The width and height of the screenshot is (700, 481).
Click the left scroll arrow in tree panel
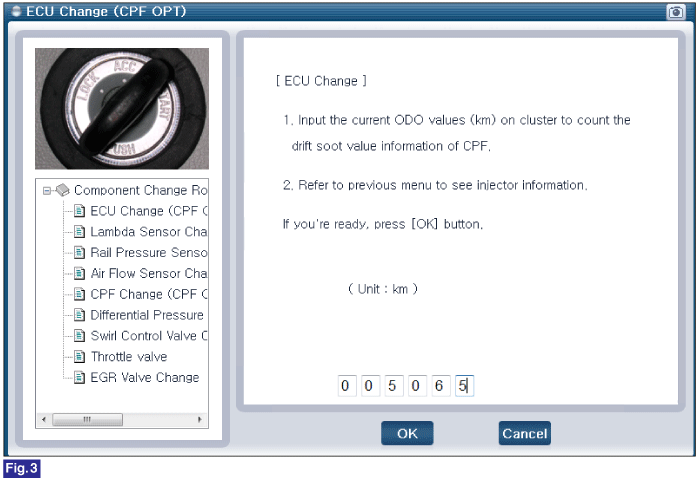[44, 419]
